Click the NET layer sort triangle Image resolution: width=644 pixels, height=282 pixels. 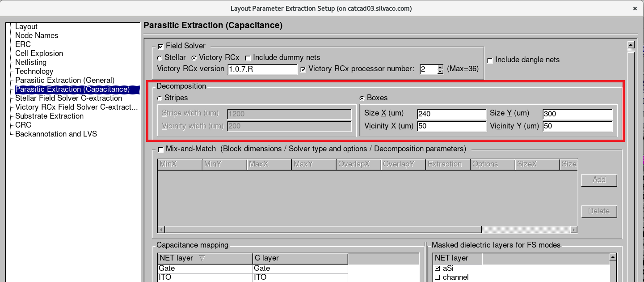[x=202, y=258]
